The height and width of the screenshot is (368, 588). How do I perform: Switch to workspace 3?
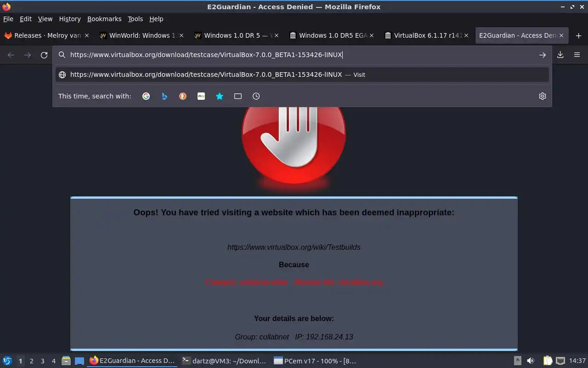42,361
